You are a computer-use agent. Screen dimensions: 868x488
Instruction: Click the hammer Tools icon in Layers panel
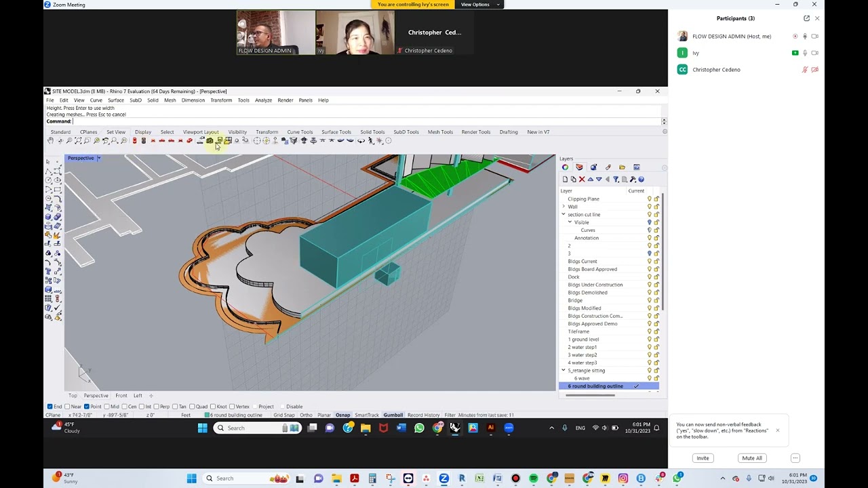633,179
